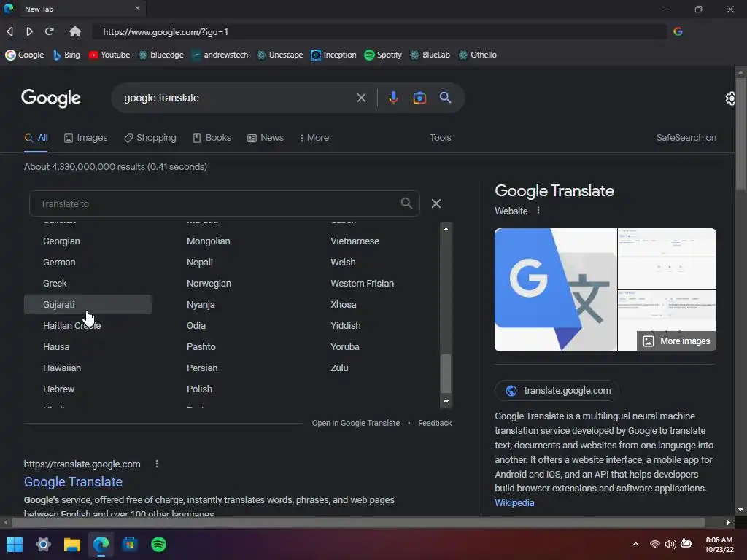
Task: Click the language list scroll down arrow
Action: [446, 402]
